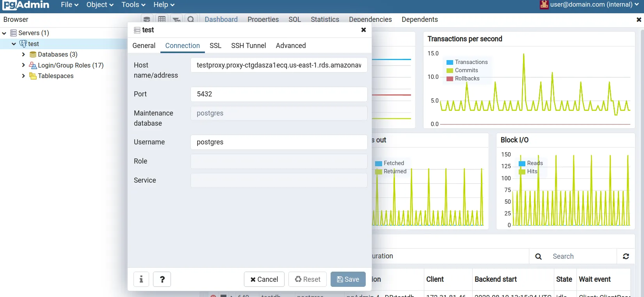The width and height of the screenshot is (644, 297).
Task: Switch to the Properties tab
Action: [x=263, y=20]
